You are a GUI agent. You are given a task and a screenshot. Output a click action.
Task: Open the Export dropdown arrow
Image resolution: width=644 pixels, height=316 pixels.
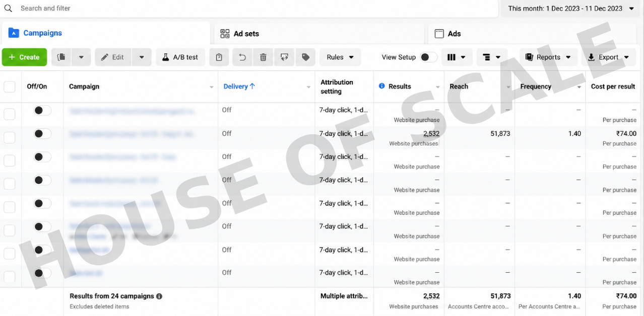626,57
